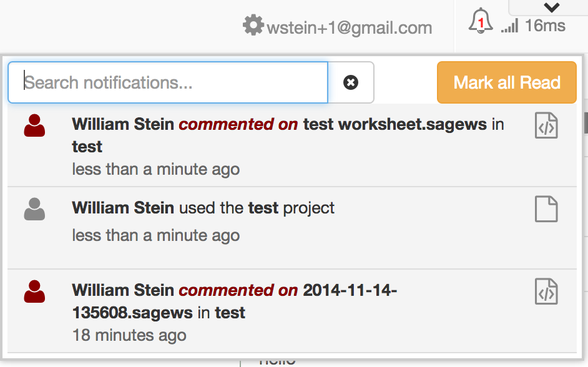
Task: Click code file icon for test worksheet.sagews
Action: 546,126
